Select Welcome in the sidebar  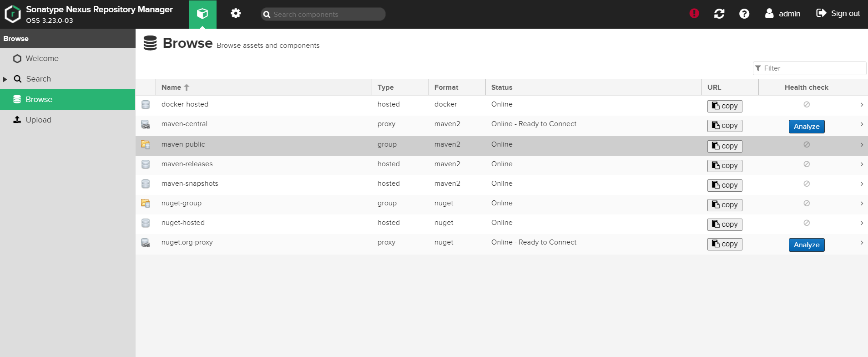(x=42, y=59)
